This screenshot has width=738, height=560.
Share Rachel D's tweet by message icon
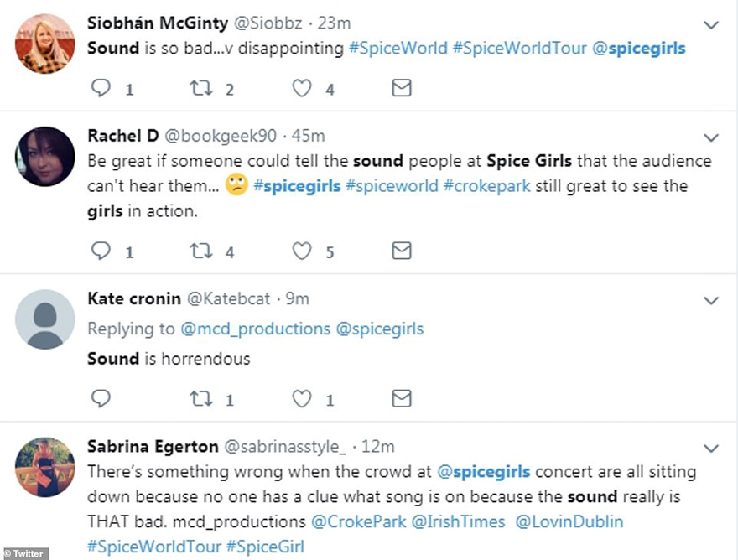402,251
